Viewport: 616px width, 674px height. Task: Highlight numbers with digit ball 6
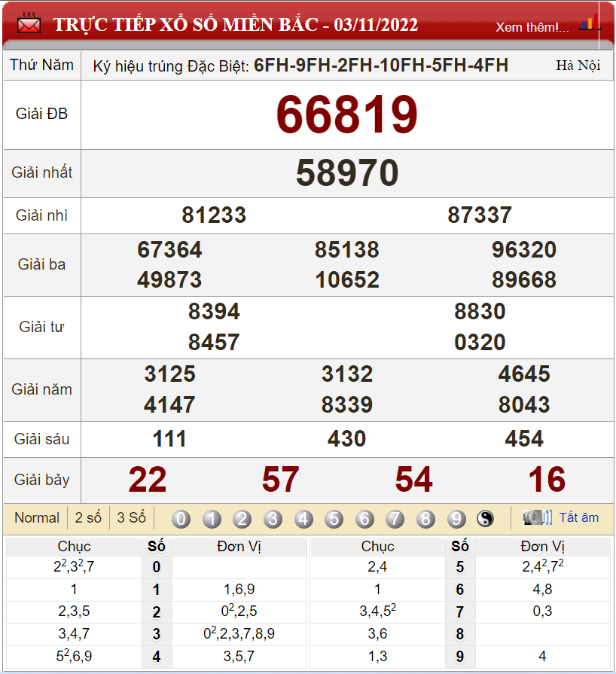[364, 519]
